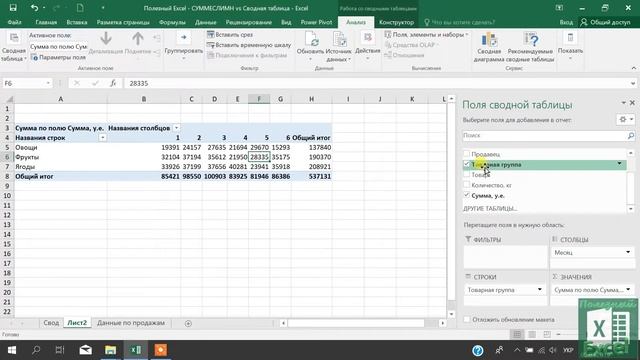Select cell with value 29670

point(259,147)
